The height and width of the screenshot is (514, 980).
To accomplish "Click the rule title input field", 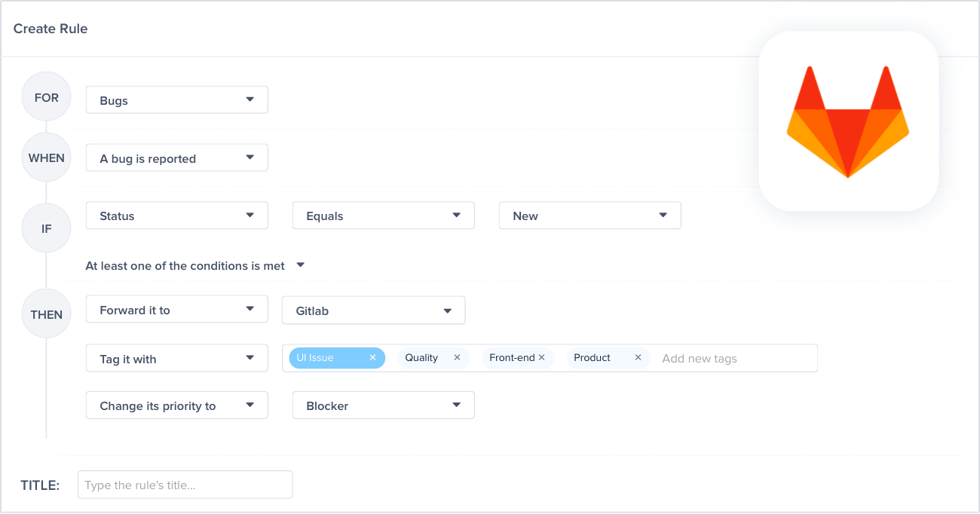I will (x=185, y=485).
